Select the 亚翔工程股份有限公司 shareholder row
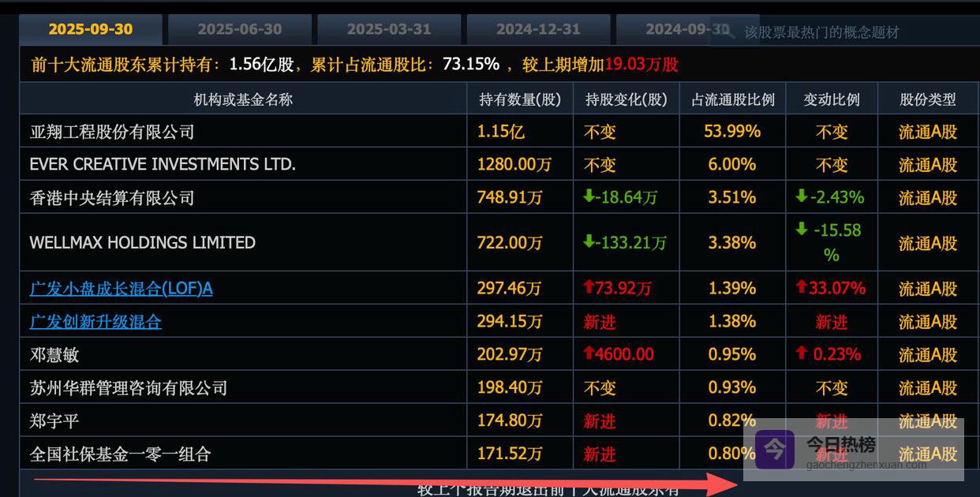Screen dimensions: 980x497 pyautogui.click(x=112, y=132)
